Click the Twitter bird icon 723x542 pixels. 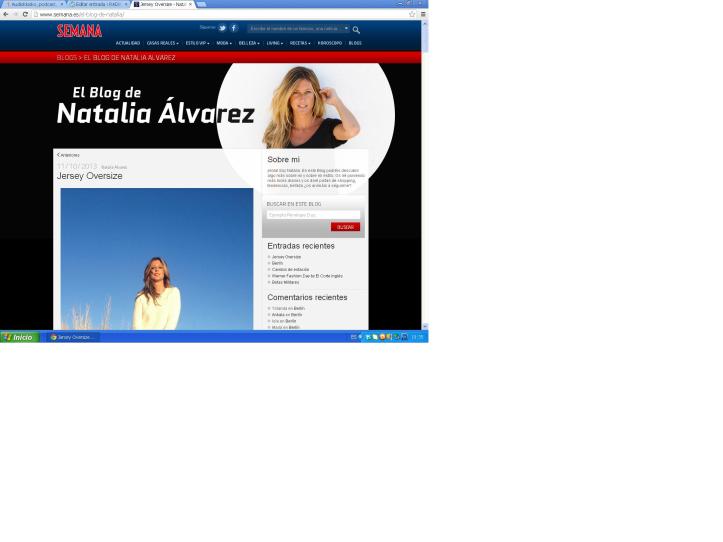click(222, 28)
